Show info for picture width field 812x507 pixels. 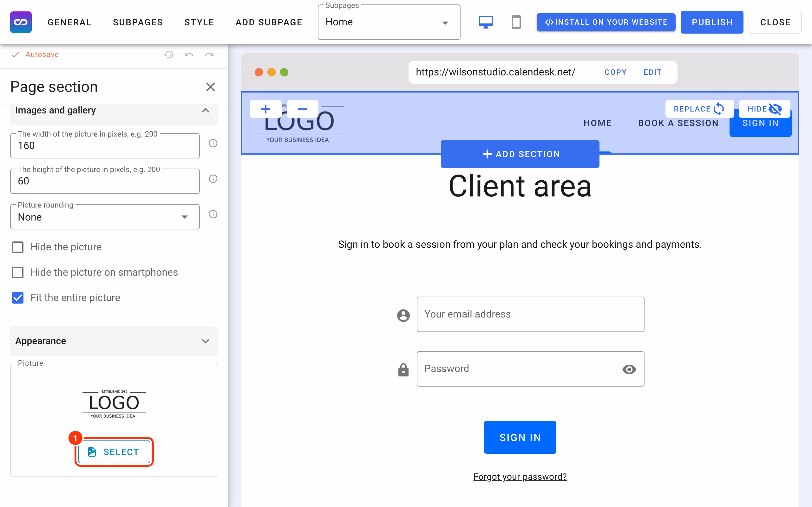click(x=213, y=144)
